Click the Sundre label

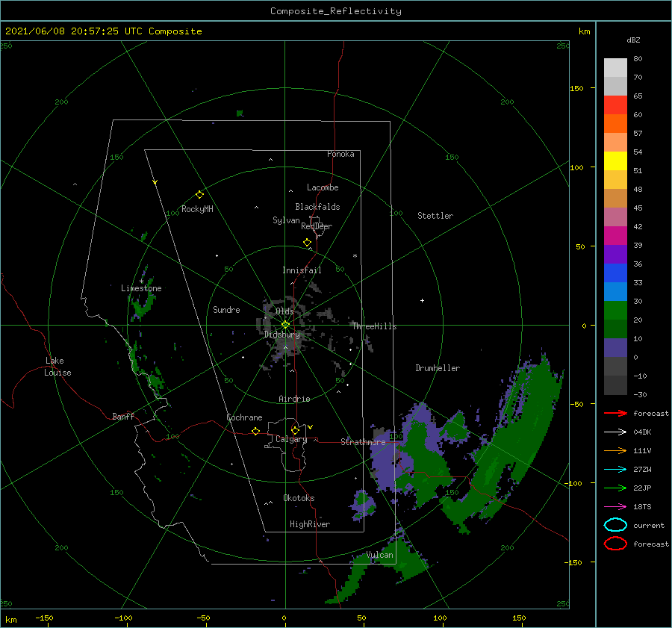click(226, 309)
